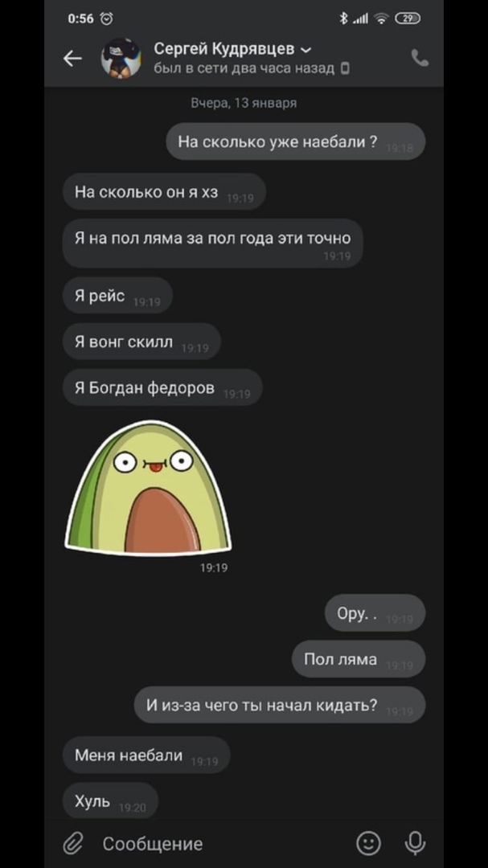Screen dimensions: 488x868
Task: Open the attachment paperclip icon
Action: pyautogui.click(x=72, y=844)
